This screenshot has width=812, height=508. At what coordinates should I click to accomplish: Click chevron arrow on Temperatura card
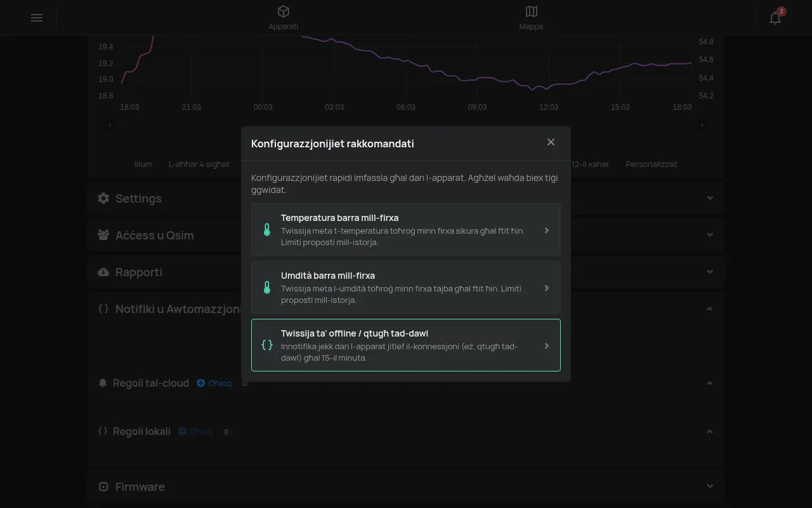[547, 231]
